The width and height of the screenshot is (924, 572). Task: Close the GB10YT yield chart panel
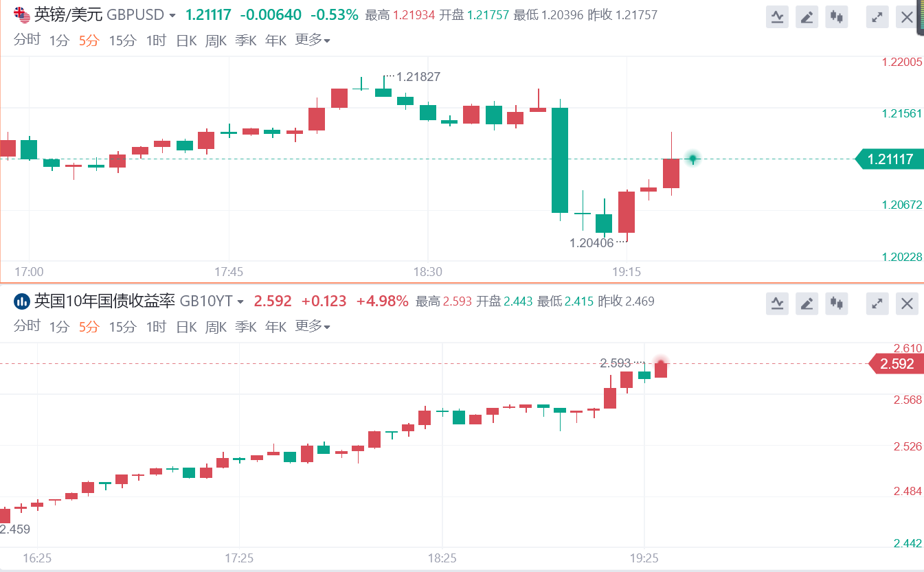907,303
